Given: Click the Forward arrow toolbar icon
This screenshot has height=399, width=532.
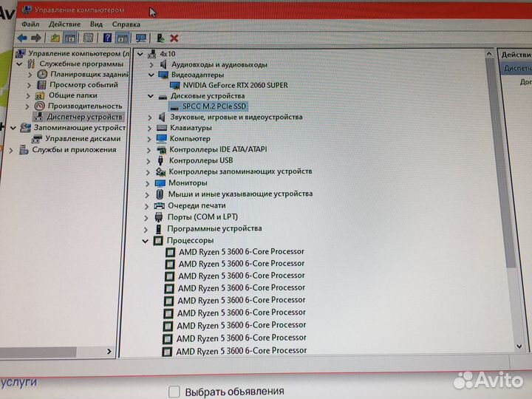Looking at the screenshot, I should click(35, 38).
